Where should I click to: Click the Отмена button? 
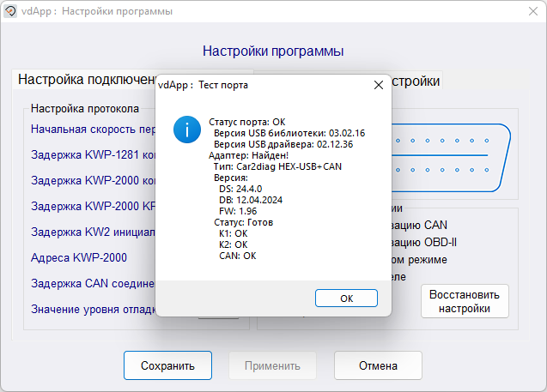(x=377, y=365)
